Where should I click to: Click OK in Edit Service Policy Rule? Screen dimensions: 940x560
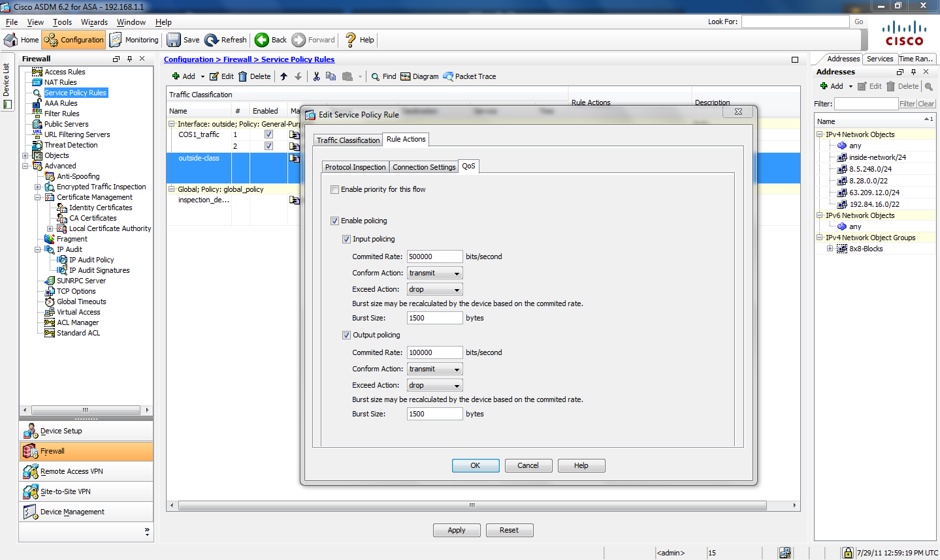click(476, 465)
